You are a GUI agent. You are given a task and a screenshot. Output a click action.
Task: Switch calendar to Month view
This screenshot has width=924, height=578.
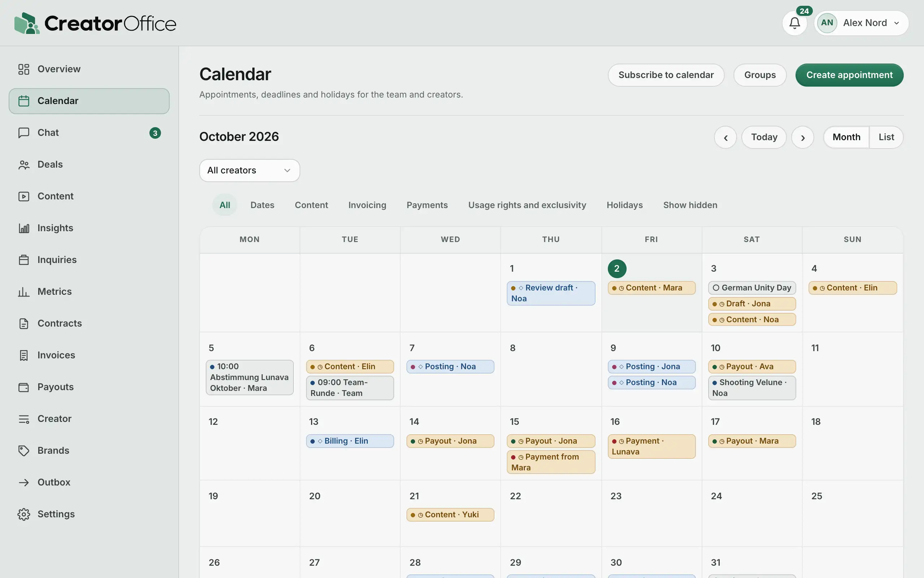click(846, 137)
